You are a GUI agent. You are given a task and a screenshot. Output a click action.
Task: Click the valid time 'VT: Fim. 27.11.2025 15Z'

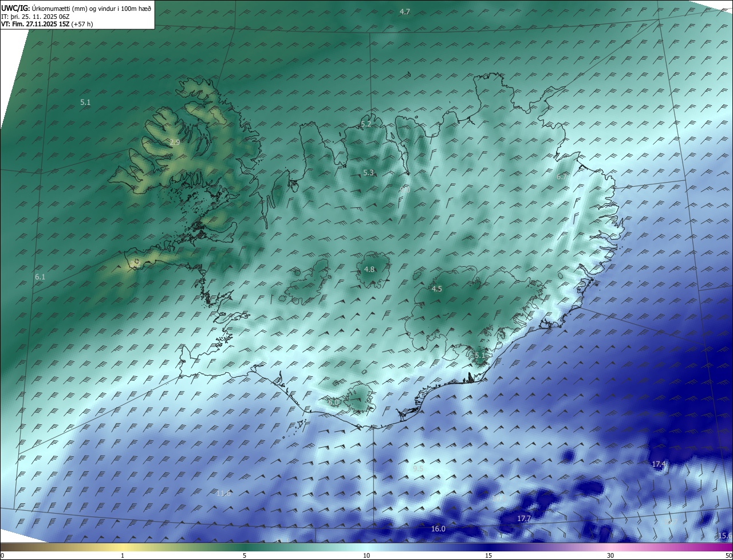pyautogui.click(x=36, y=24)
